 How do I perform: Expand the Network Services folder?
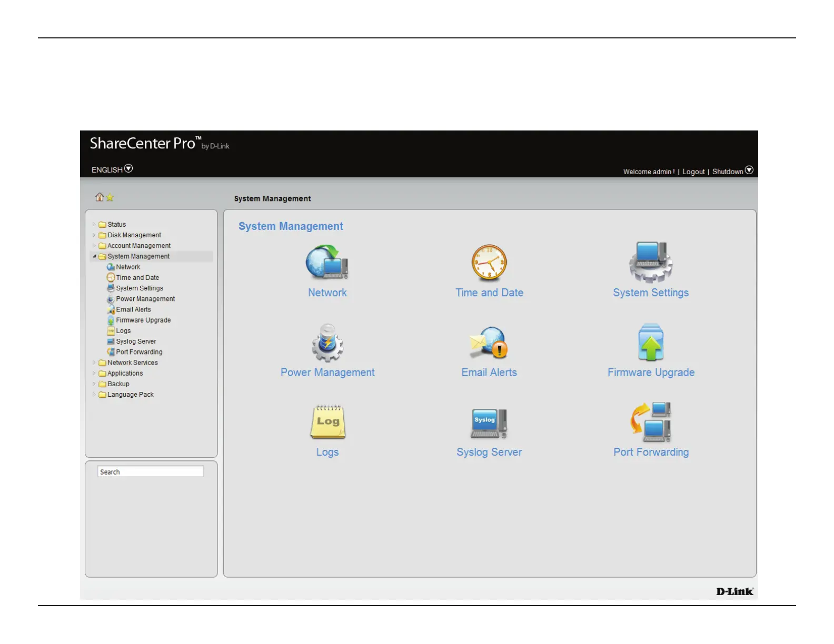[x=94, y=363]
